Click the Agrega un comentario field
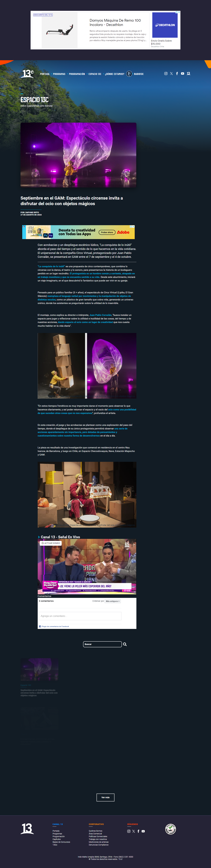 pos(80,616)
